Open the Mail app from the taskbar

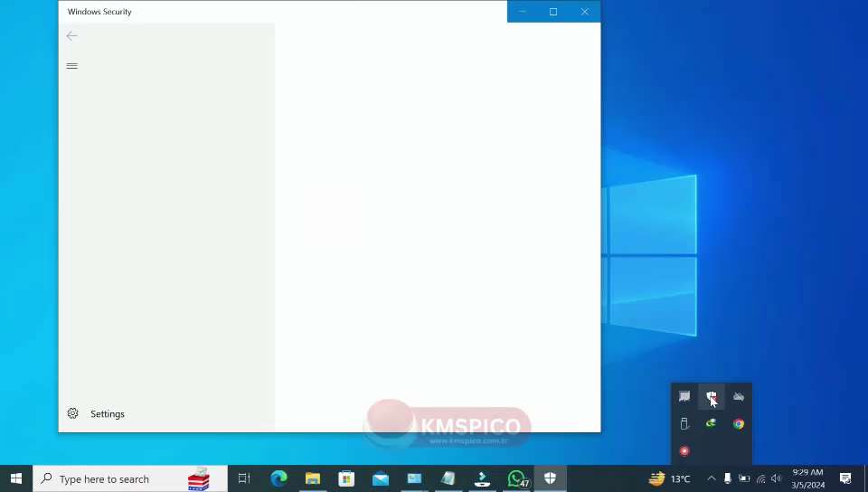click(x=381, y=478)
